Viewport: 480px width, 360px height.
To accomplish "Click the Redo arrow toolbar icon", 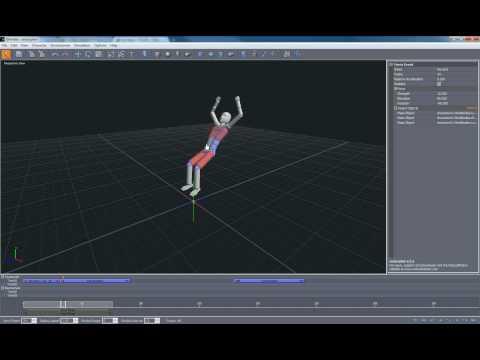I will 65,54.
